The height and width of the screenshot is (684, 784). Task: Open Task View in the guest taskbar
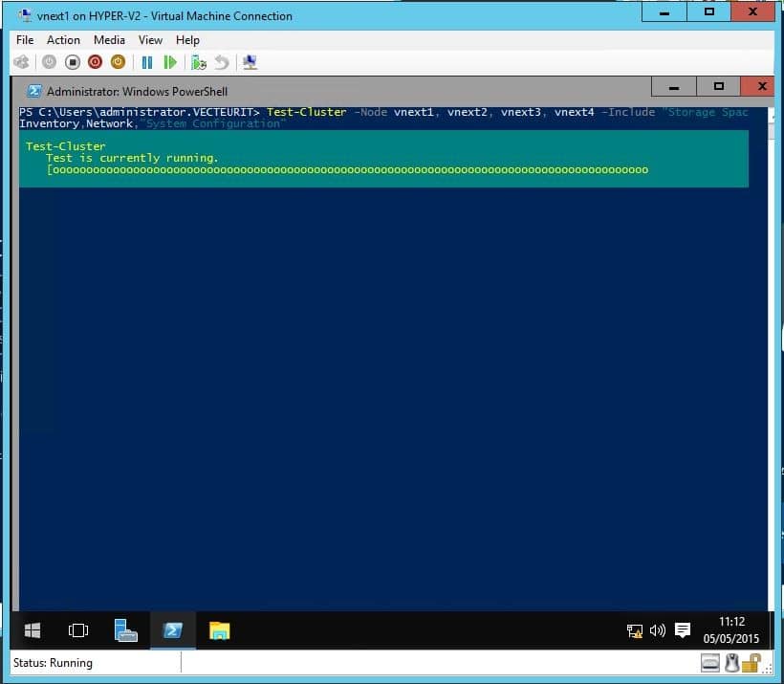(78, 630)
